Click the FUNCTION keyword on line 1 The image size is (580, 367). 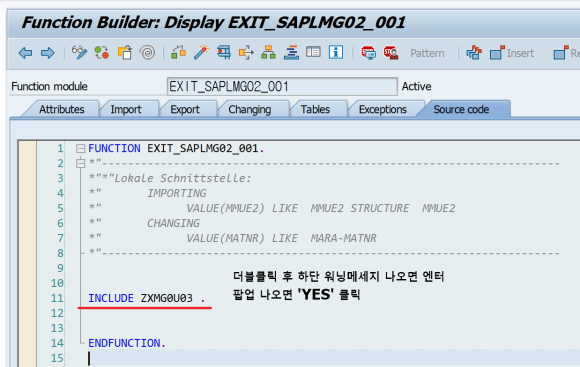(114, 148)
